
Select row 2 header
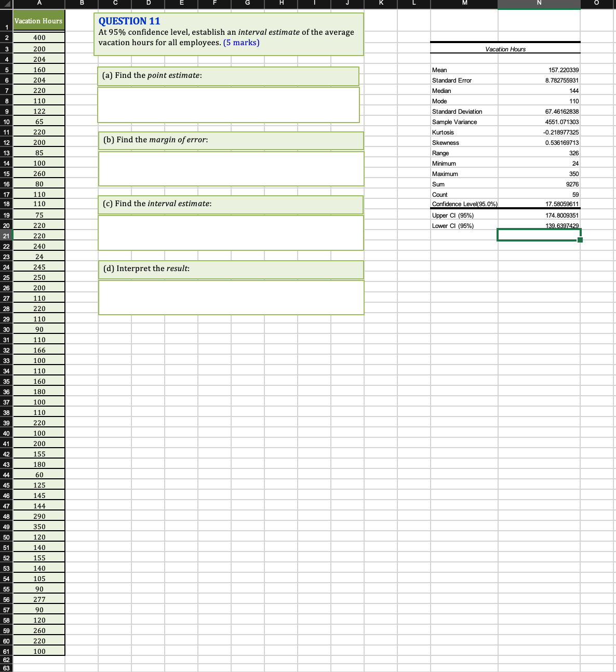click(x=6, y=37)
